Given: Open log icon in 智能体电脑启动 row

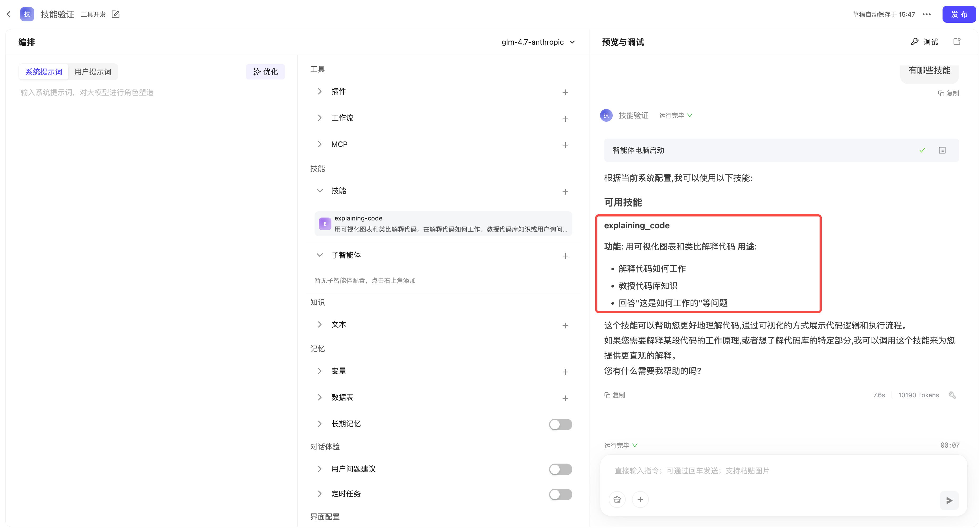Looking at the screenshot, I should click(942, 150).
